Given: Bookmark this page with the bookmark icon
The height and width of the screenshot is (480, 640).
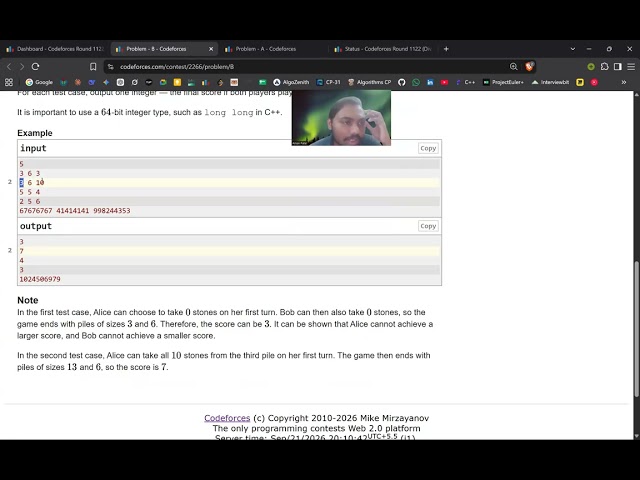Looking at the screenshot, I should 93,67.
